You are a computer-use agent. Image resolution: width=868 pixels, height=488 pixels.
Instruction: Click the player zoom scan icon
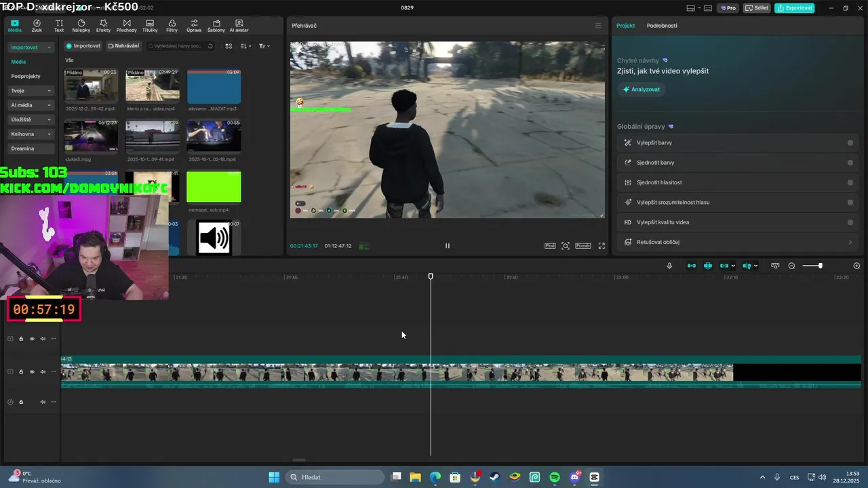(x=566, y=246)
